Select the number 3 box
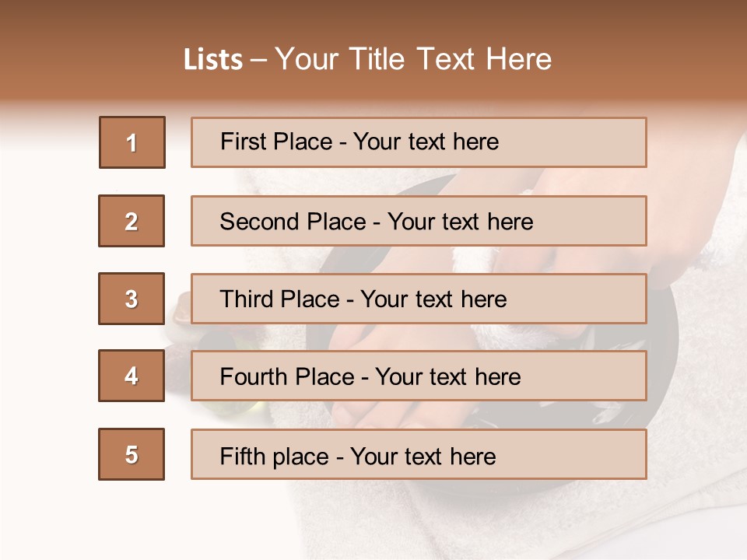This screenshot has width=747, height=560. tap(132, 299)
